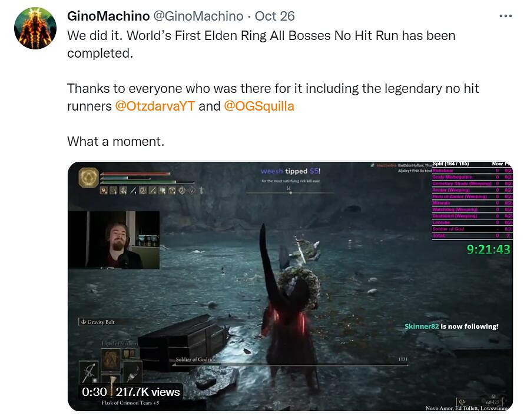Click the 9:21:43 speedrun timer
This screenshot has width=527, height=420.
tap(488, 249)
